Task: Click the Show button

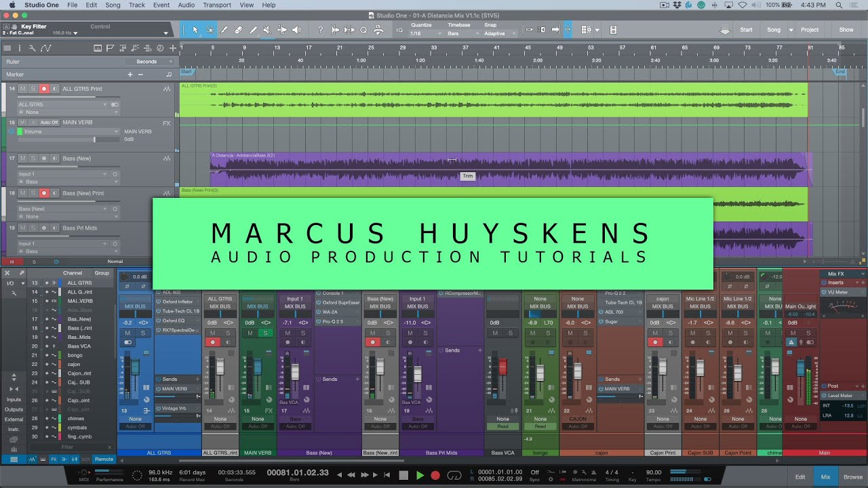Action: (846, 30)
